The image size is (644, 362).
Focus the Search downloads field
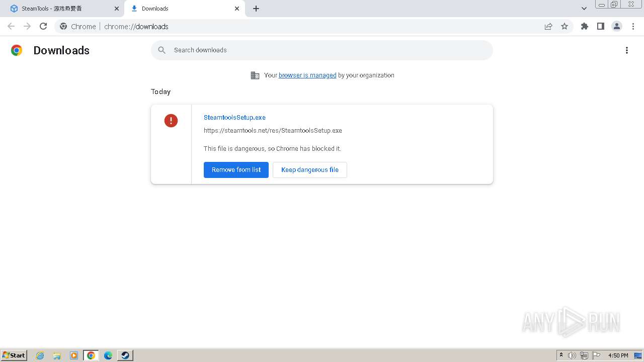click(x=322, y=50)
